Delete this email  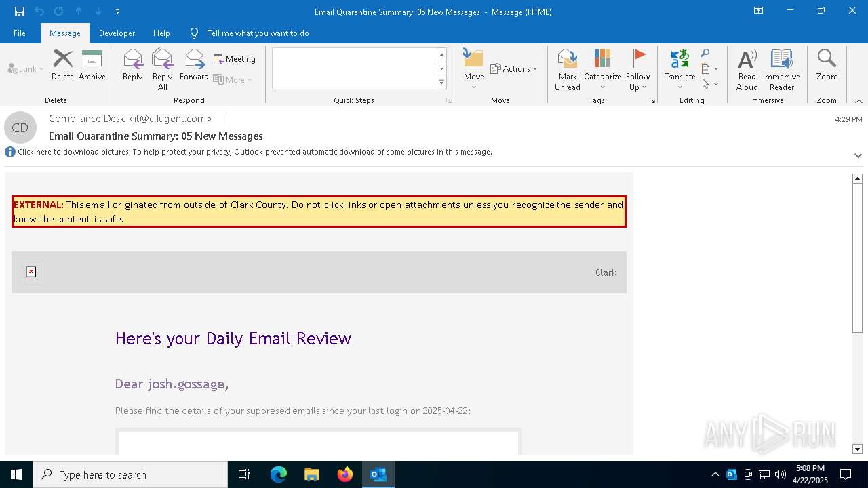62,65
